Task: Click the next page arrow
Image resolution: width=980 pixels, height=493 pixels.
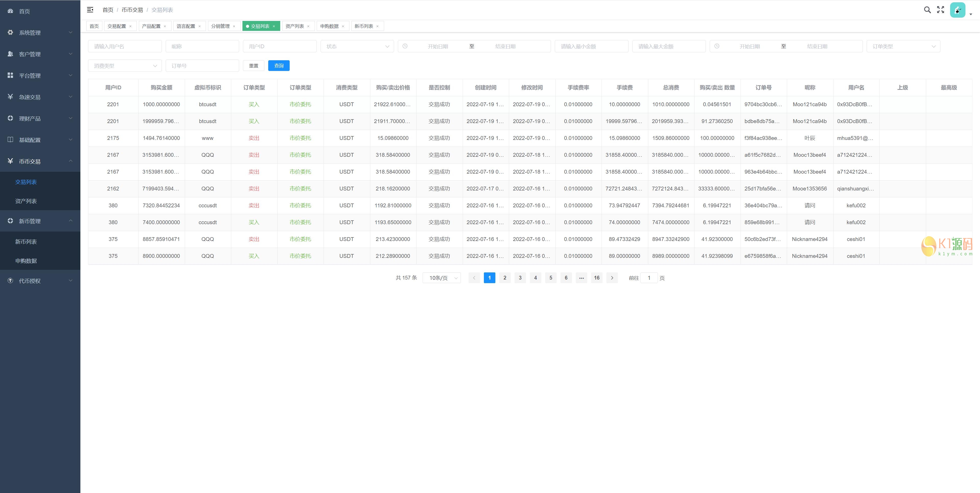Action: [x=612, y=278]
